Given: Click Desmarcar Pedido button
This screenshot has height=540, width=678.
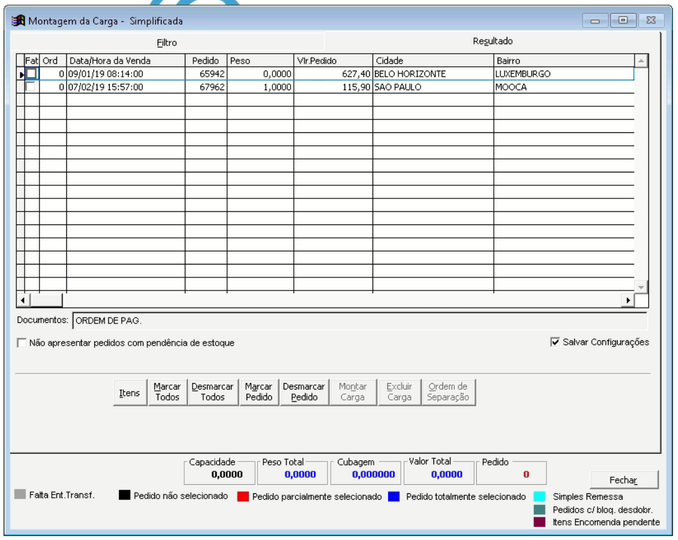Looking at the screenshot, I should 304,392.
